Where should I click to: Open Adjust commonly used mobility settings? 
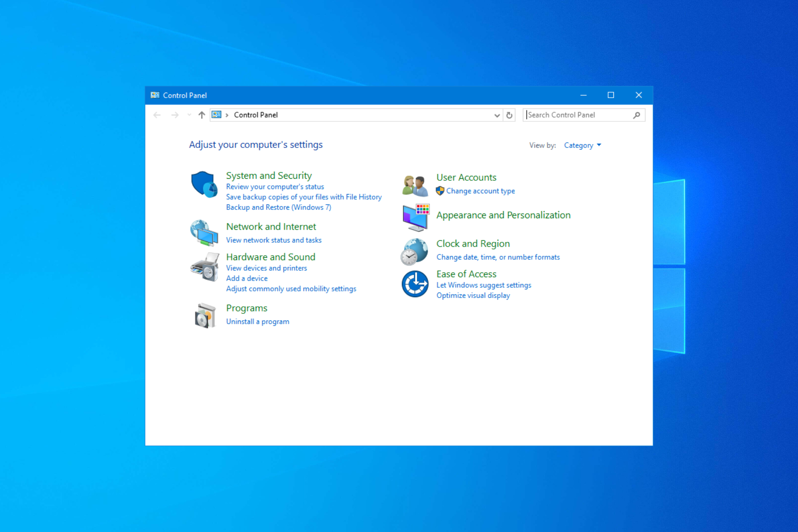[x=291, y=288]
